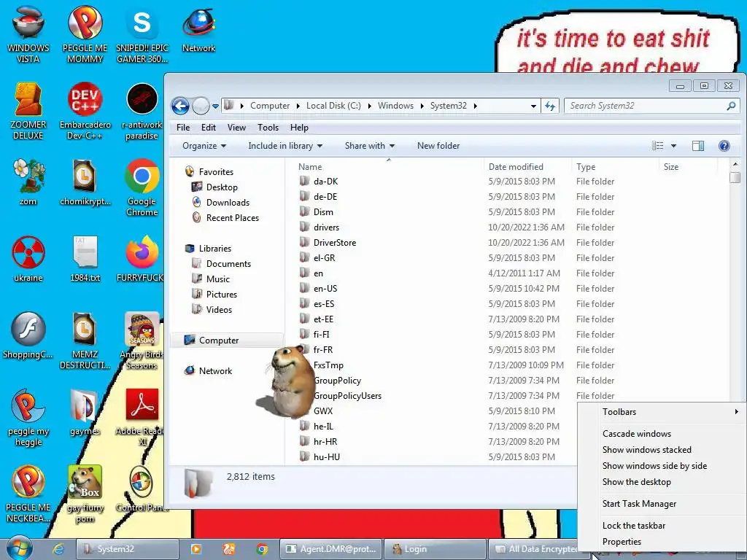Select the Angry Birds Seasons icon
This screenshot has height=560, width=747.
(142, 341)
